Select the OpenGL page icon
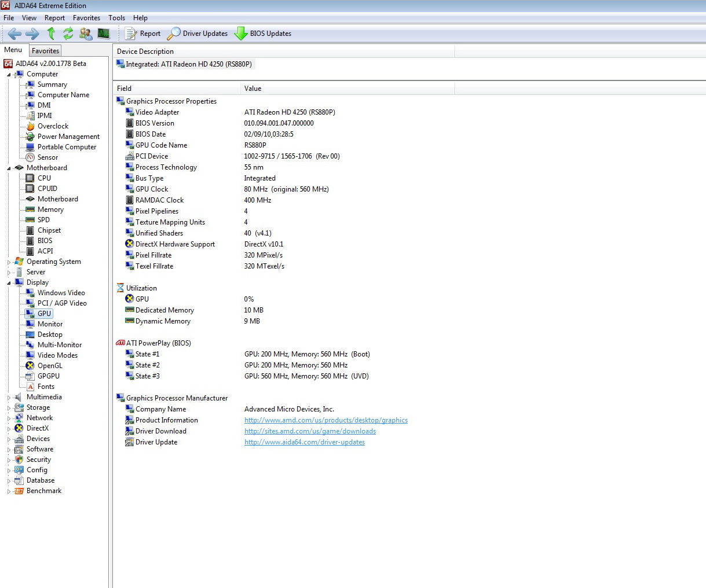 pos(30,366)
